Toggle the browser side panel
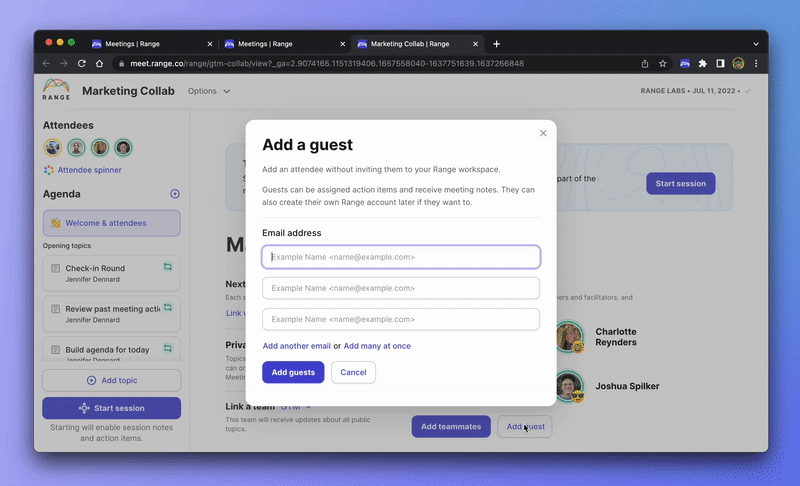Screen dimensions: 800x486 720,64
